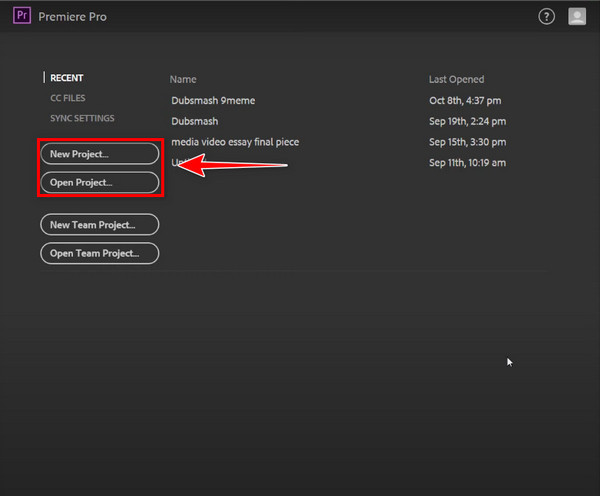Screen dimensions: 600x496
Task: Select the Sep 11th, 10:19 am entry
Action: [x=468, y=163]
